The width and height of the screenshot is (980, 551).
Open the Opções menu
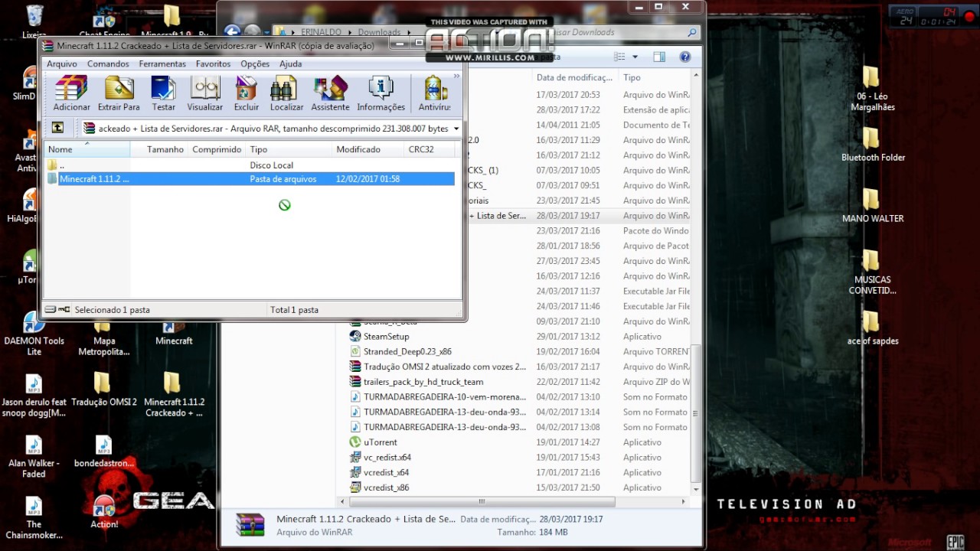[255, 64]
